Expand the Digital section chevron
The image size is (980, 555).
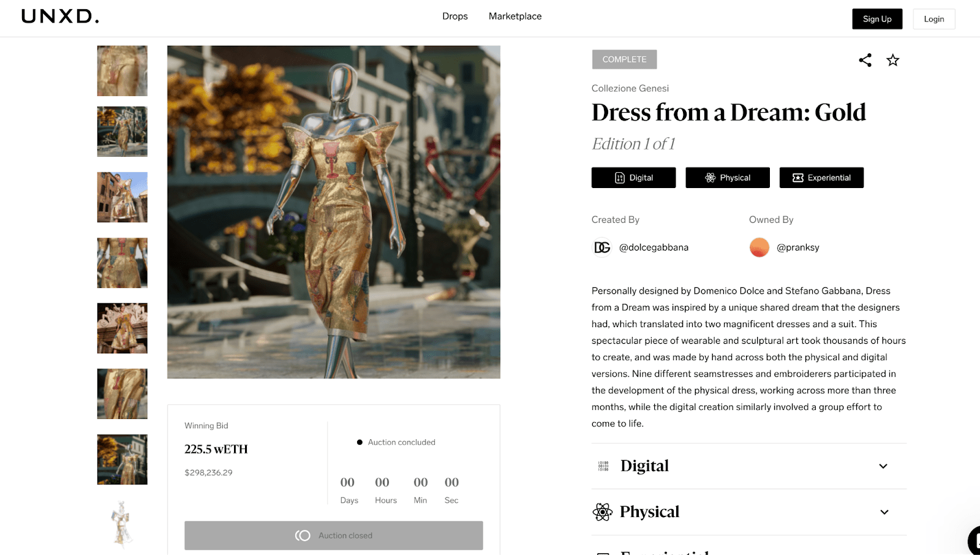coord(883,466)
